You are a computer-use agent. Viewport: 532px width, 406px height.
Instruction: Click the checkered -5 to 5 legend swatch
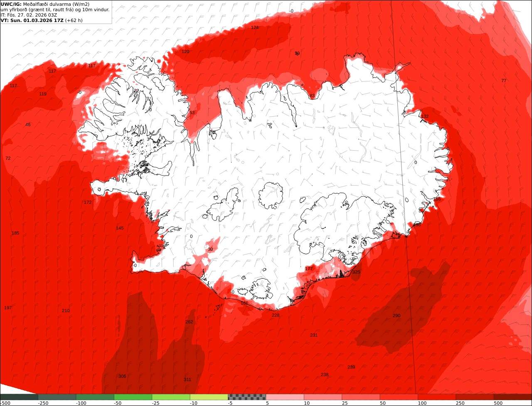(247, 397)
